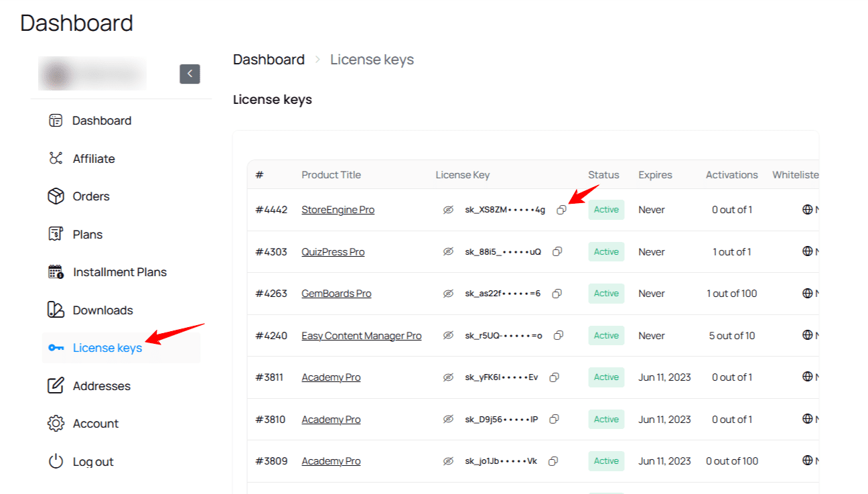Click the Activations column header
The width and height of the screenshot is (868, 494).
(x=732, y=175)
